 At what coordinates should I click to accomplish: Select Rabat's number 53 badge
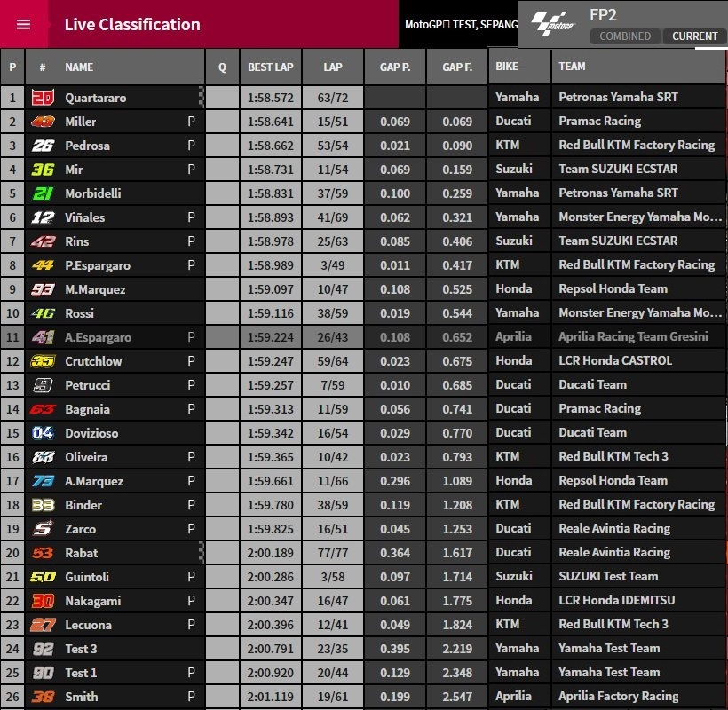click(x=43, y=553)
